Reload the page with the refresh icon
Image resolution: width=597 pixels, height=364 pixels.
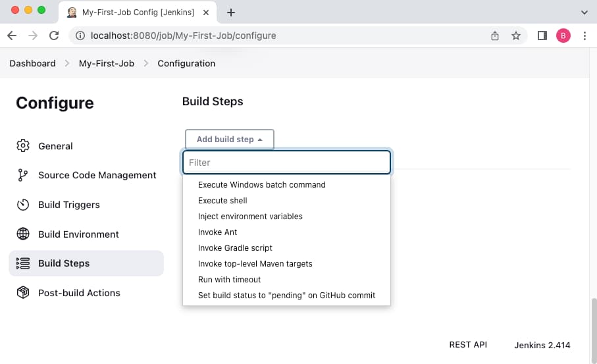(54, 36)
